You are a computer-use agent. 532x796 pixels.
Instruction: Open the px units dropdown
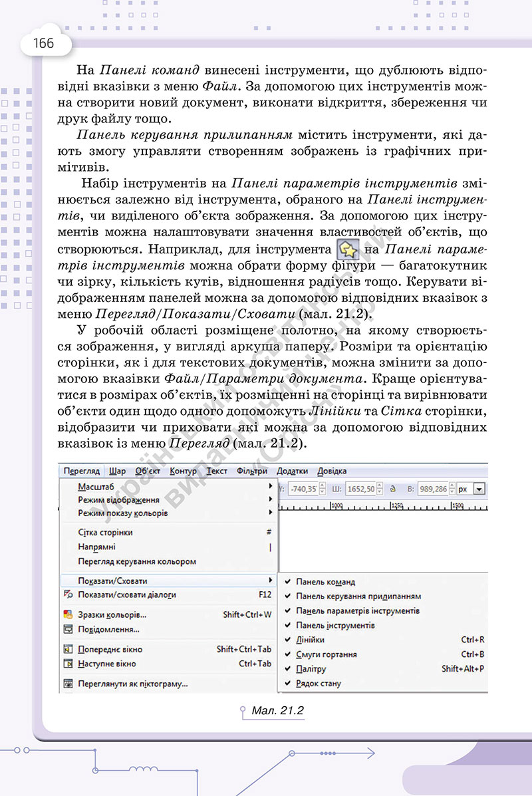pos(479,489)
